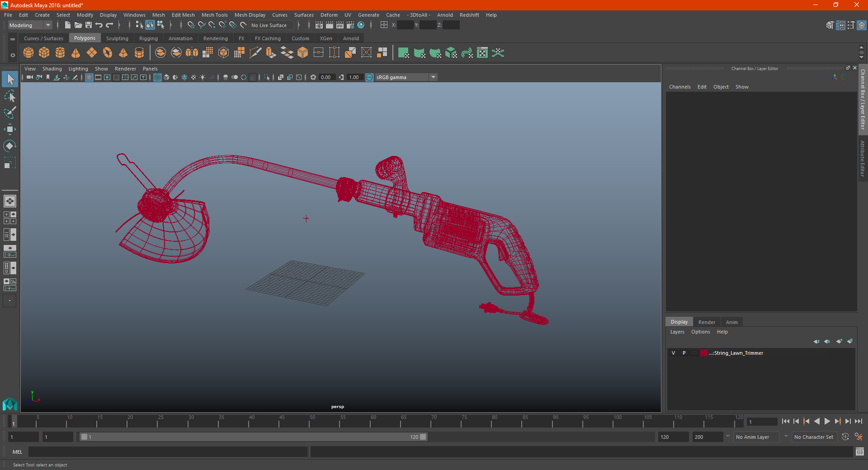Click the Redo arrow icon
The width and height of the screenshot is (868, 470).
coord(109,25)
